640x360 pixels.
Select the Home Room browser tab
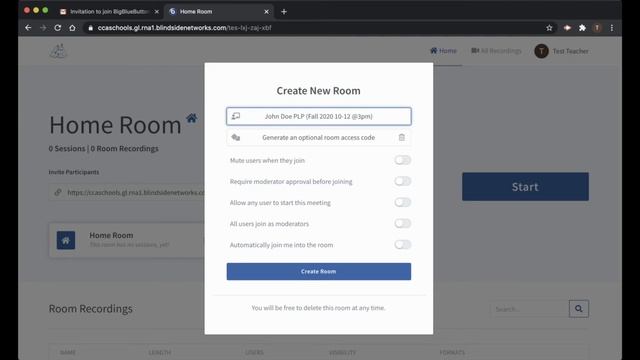point(218,11)
